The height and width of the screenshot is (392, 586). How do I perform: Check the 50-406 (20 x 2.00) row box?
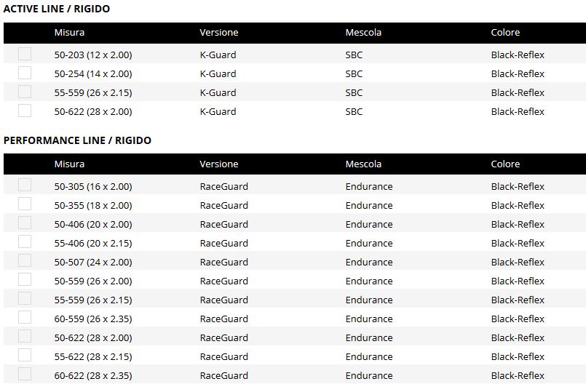point(25,223)
